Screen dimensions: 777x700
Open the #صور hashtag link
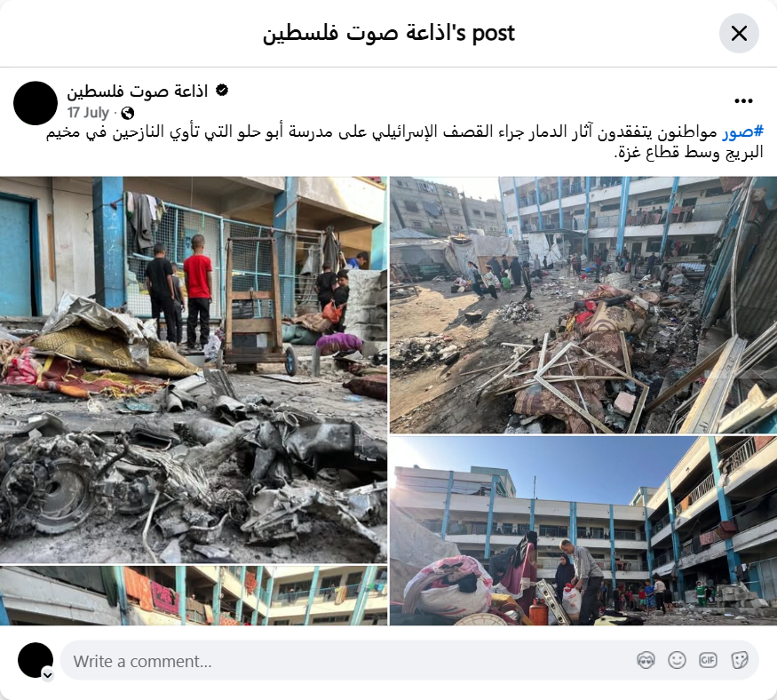(742, 131)
